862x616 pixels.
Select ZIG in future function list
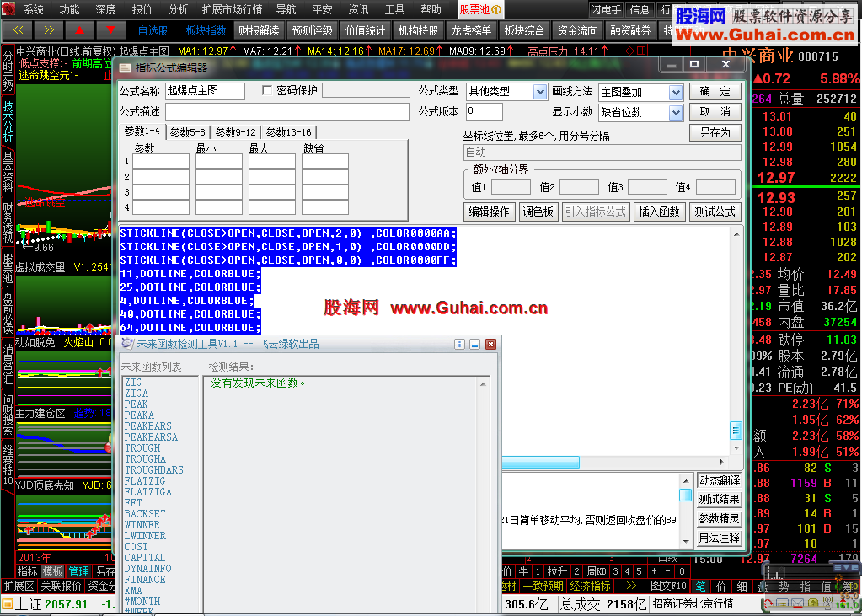point(133,383)
